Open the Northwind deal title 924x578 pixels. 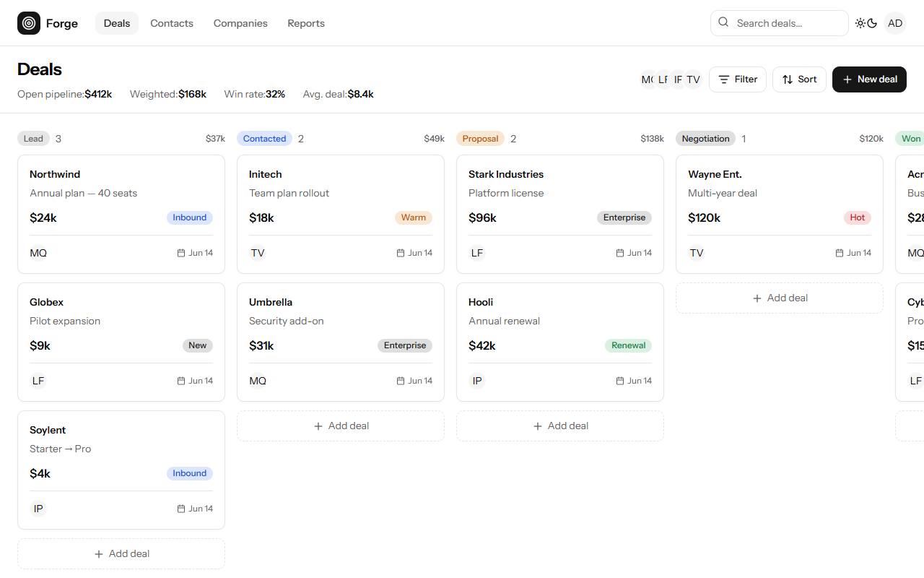point(55,174)
